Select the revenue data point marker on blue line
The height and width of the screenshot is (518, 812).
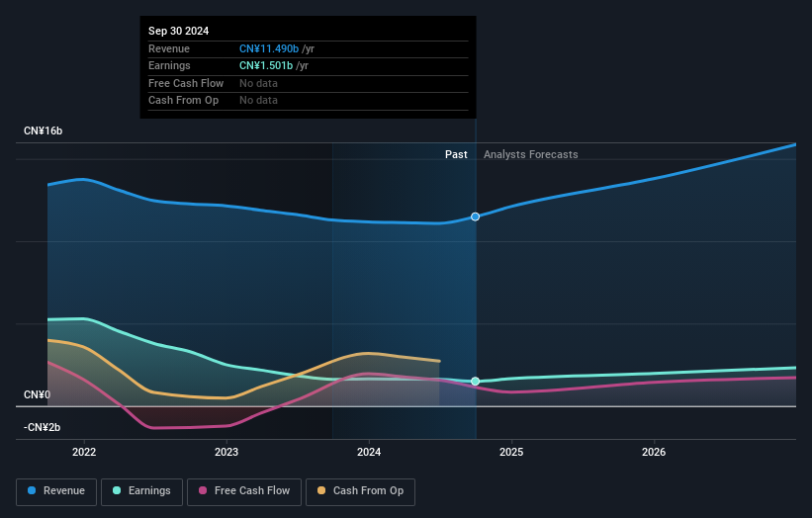(x=475, y=216)
